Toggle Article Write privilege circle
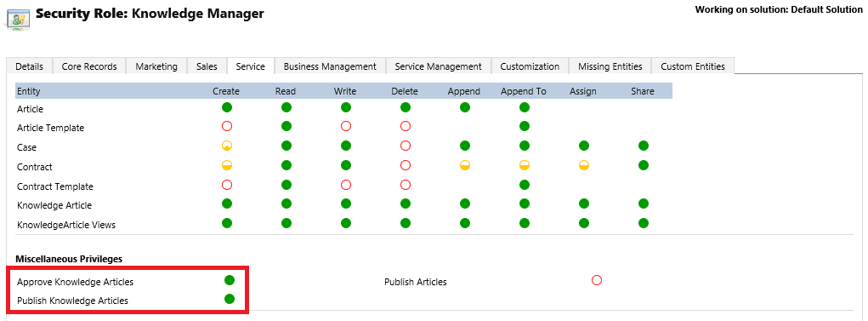This screenshot has width=868, height=321. point(346,107)
